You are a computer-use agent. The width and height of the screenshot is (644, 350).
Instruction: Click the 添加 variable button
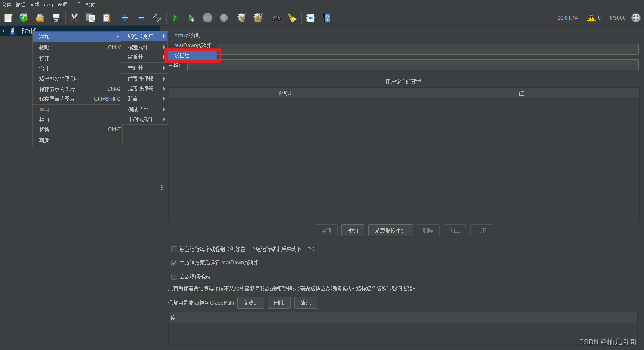pyautogui.click(x=353, y=230)
